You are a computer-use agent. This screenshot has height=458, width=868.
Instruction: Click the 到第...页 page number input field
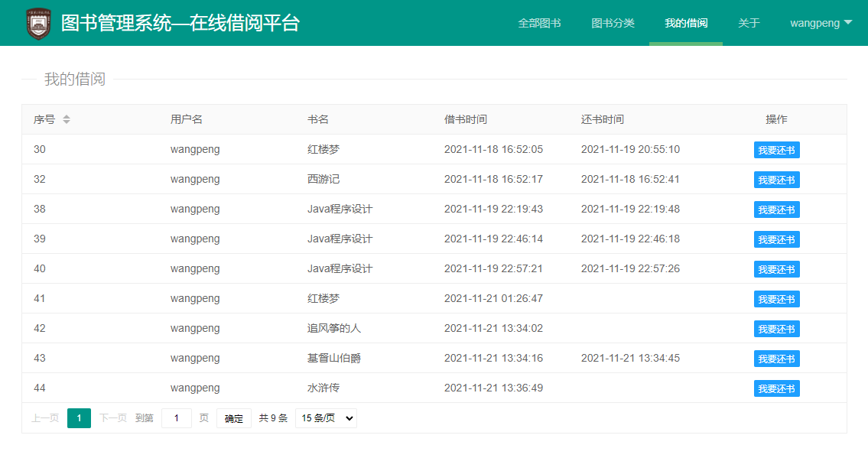pos(176,417)
